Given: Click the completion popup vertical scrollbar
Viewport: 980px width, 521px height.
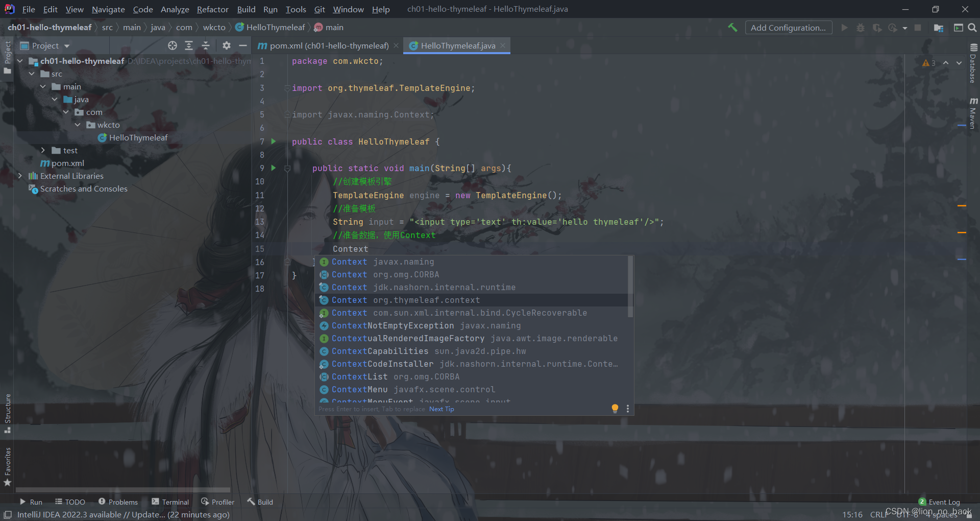Looking at the screenshot, I should (x=630, y=286).
